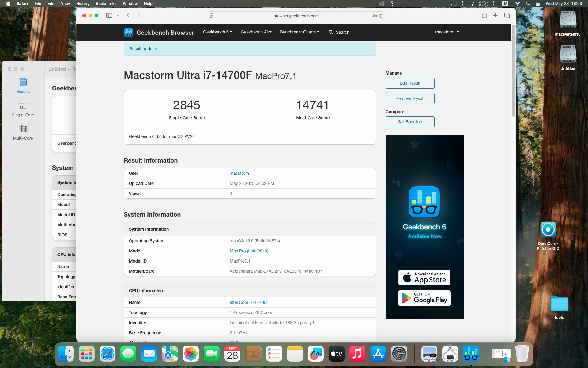Open the Geekbench AI dropdown
This screenshot has width=588, height=368.
(256, 32)
